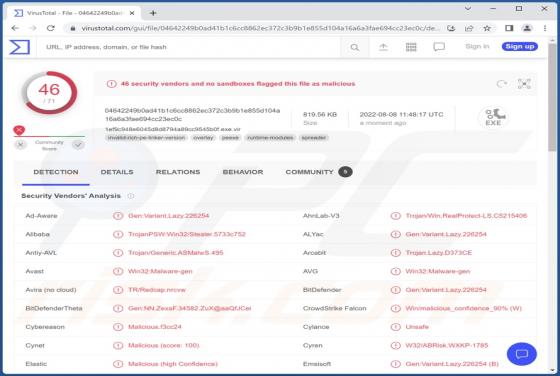Bookmark this page with star icon
560x376 pixels.
487,28
